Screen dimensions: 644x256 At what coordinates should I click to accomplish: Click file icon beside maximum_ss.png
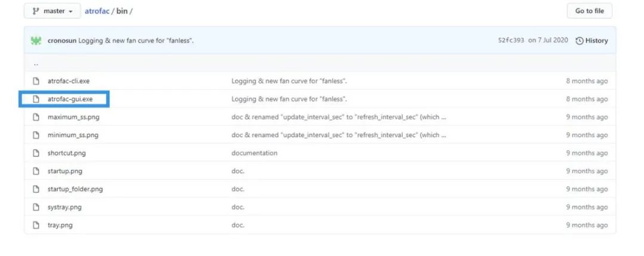pos(36,117)
